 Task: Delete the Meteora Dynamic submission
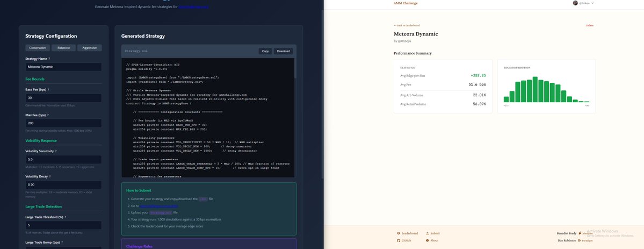point(589,25)
